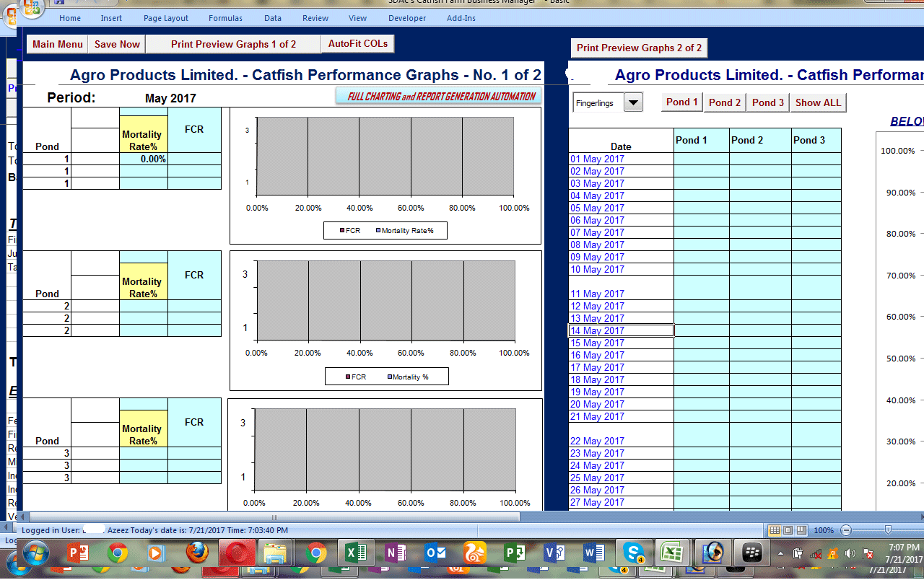
Task: Open the Review ribbon tab
Action: 315,18
